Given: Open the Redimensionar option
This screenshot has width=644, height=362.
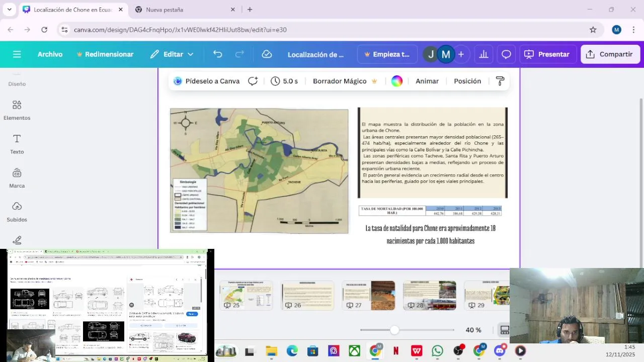Looking at the screenshot, I should 105,54.
